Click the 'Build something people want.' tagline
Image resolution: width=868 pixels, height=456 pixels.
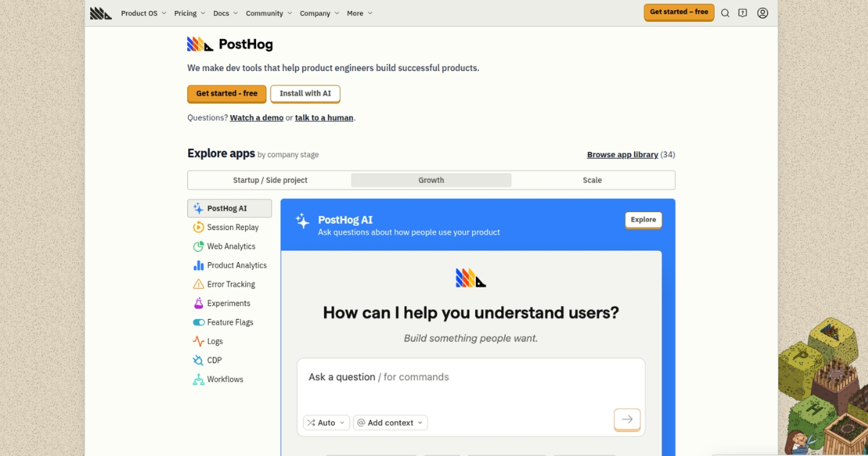click(x=471, y=338)
